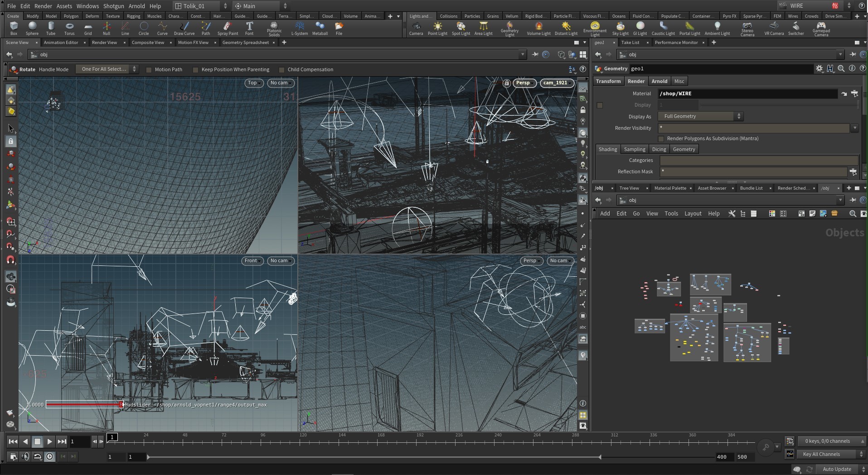The image size is (868, 475).
Task: Click the cam_1921 camera button
Action: (555, 83)
